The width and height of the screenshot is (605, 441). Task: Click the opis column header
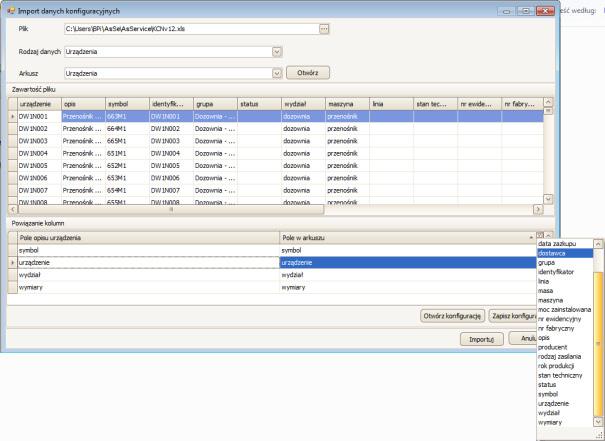coord(83,104)
